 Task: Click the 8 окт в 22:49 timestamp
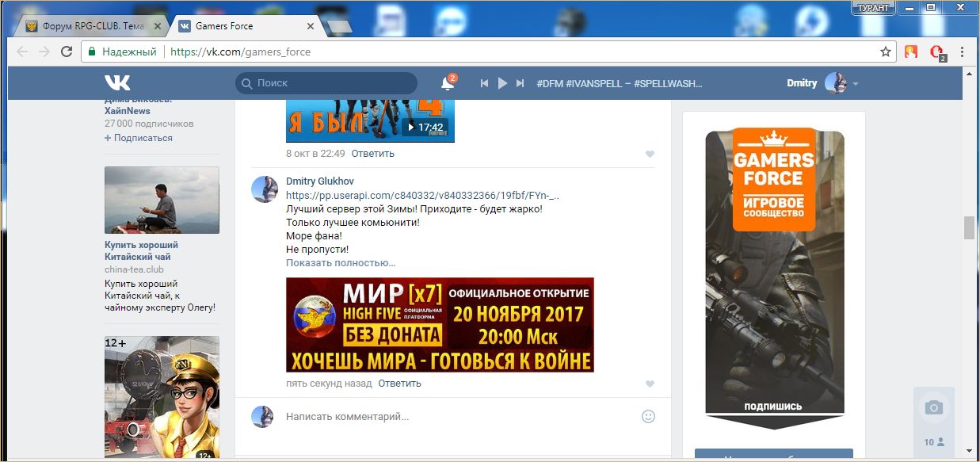coord(315,154)
